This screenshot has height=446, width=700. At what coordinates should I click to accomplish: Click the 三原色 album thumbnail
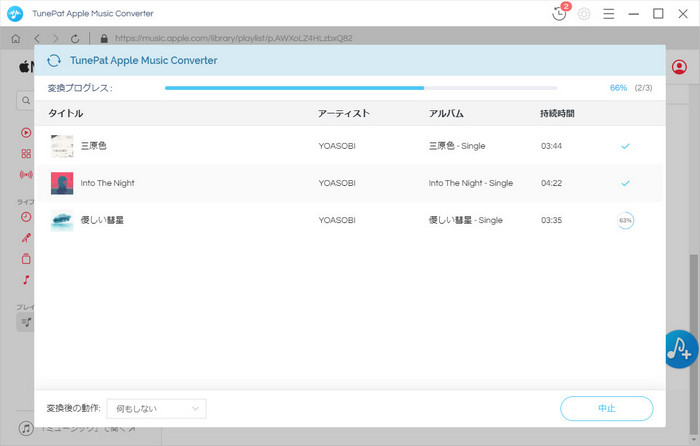click(x=62, y=146)
